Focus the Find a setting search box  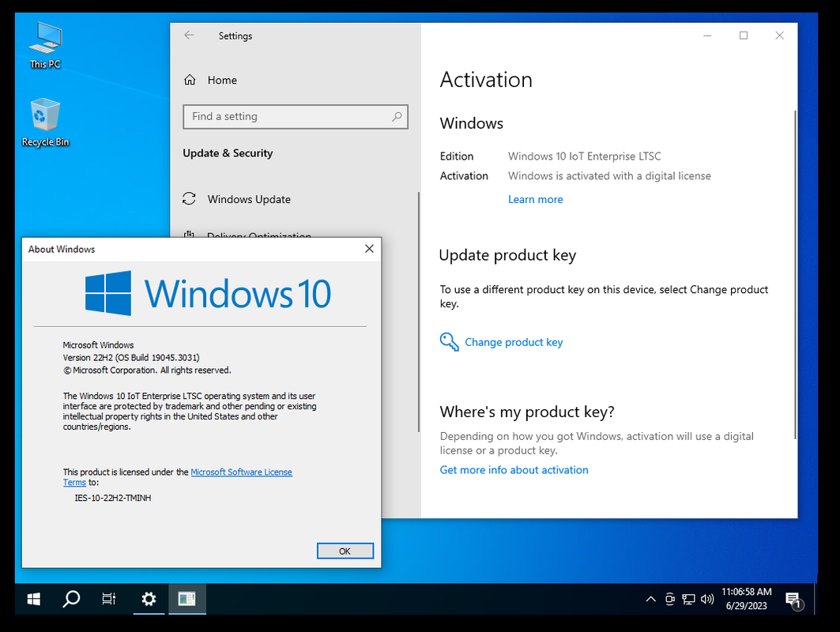tap(296, 116)
